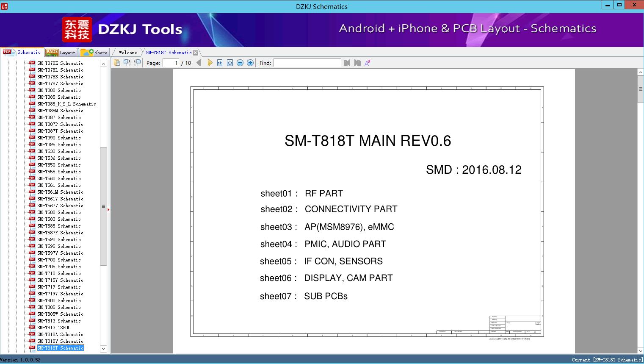
Task: Minimize the DZKJ Schematics window
Action: tap(608, 5)
